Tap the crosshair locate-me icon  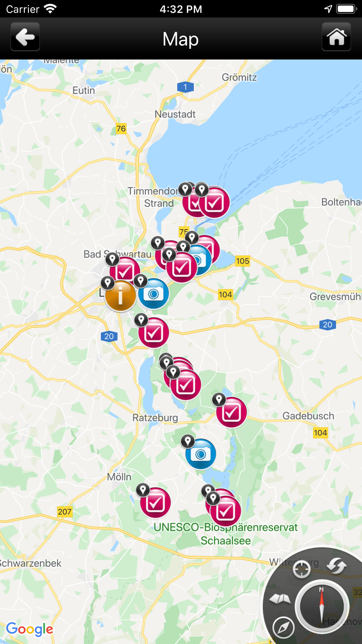pyautogui.click(x=302, y=569)
